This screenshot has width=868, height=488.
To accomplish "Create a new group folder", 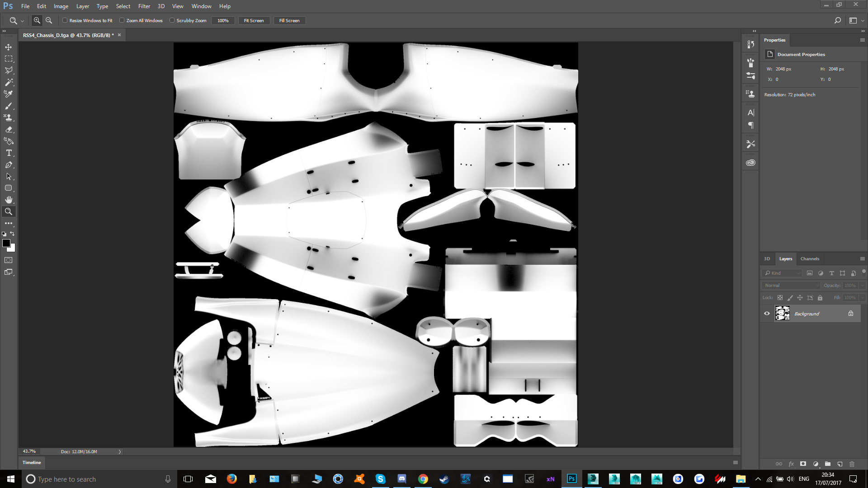I will point(827,464).
